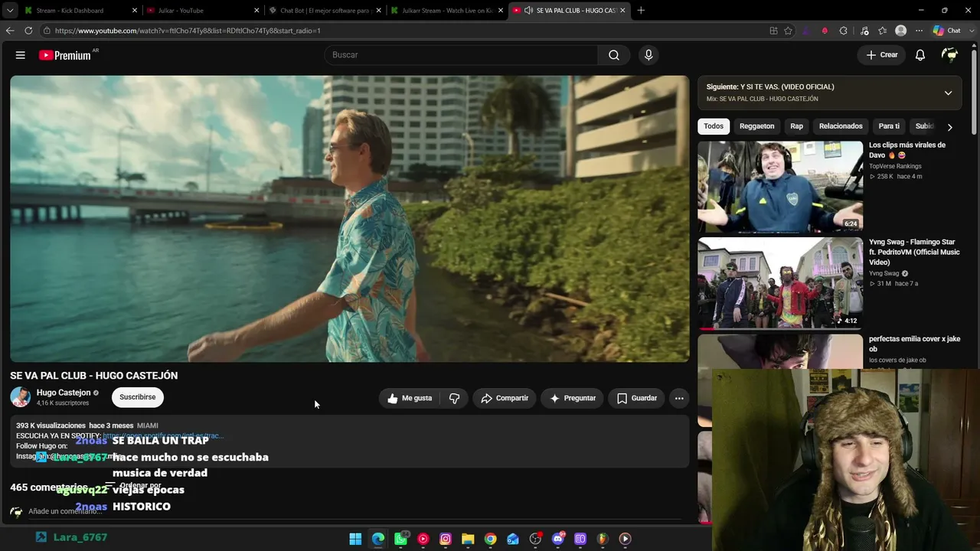Image resolution: width=980 pixels, height=551 pixels.
Task: Bookmark this page with star icon
Action: tap(788, 31)
